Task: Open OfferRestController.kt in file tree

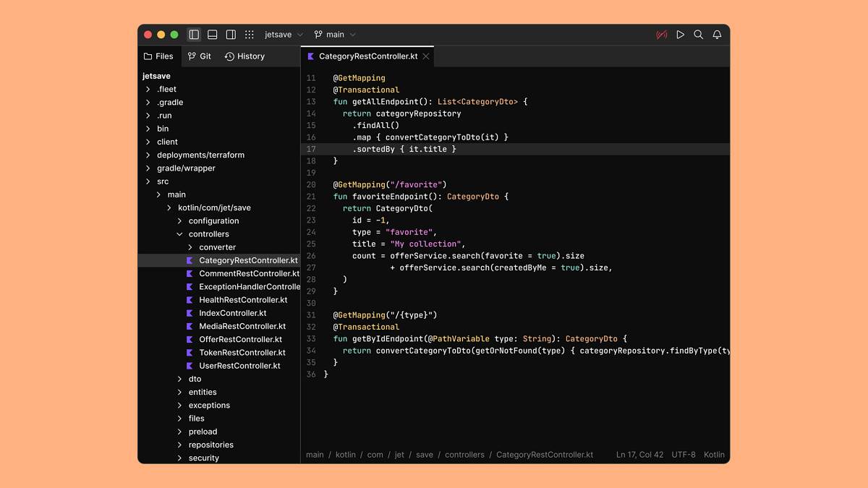Action: [x=240, y=340]
